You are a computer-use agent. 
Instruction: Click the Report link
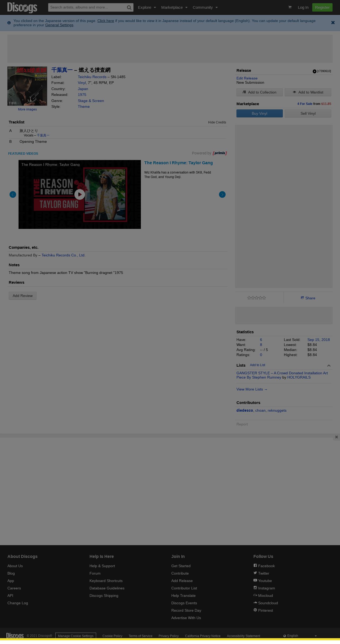[242, 424]
